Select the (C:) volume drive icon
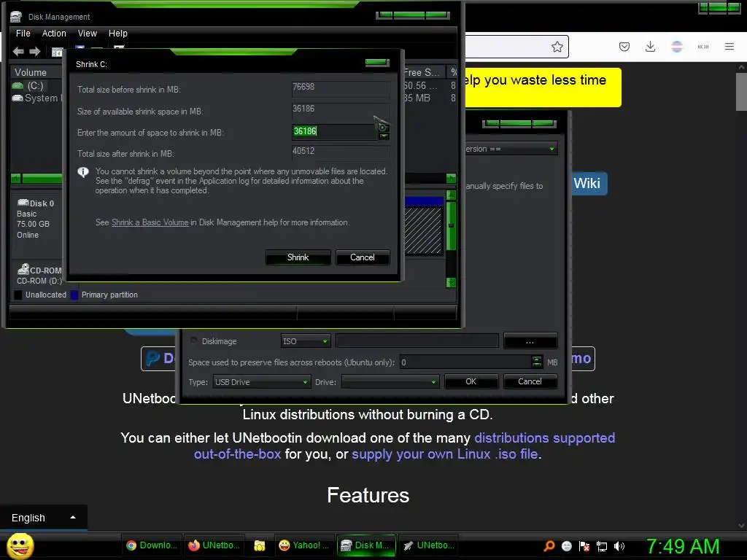Viewport: 747px width, 560px height. pyautogui.click(x=18, y=86)
